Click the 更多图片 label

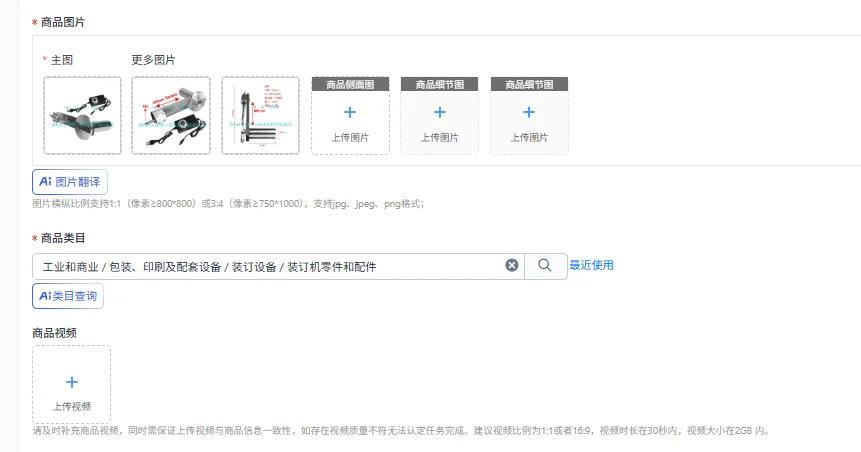tap(153, 60)
